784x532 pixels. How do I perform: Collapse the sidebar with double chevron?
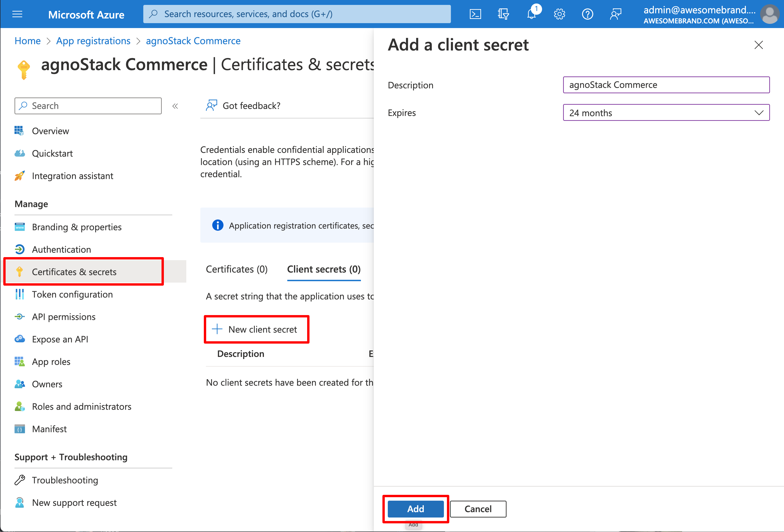tap(175, 106)
